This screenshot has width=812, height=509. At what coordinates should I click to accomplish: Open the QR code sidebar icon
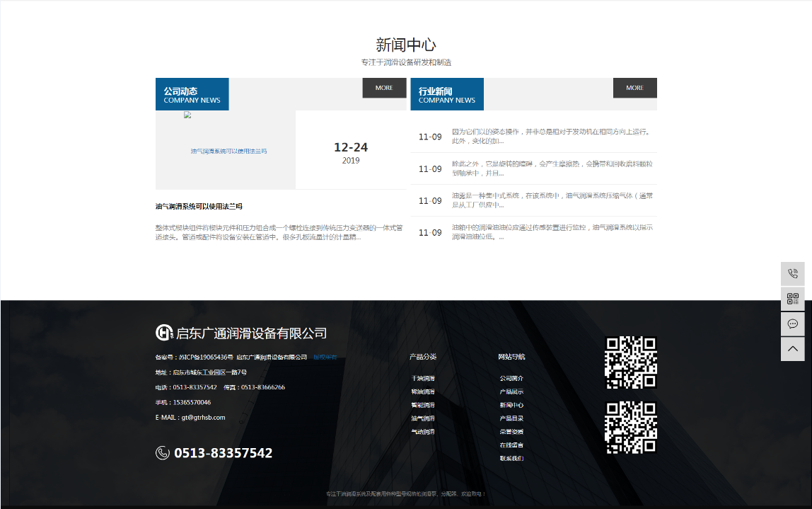[x=792, y=299]
